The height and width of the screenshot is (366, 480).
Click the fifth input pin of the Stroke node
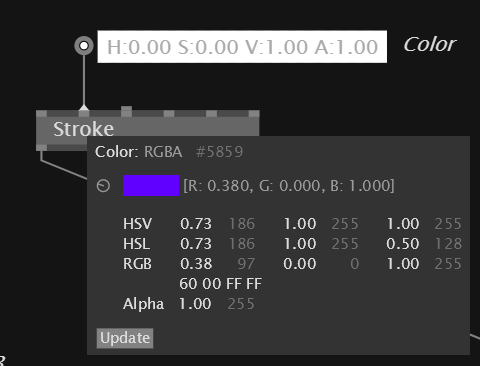tap(211, 114)
